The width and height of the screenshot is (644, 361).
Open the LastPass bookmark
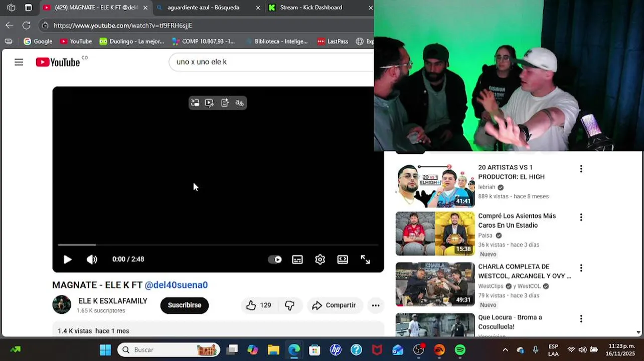click(x=333, y=41)
